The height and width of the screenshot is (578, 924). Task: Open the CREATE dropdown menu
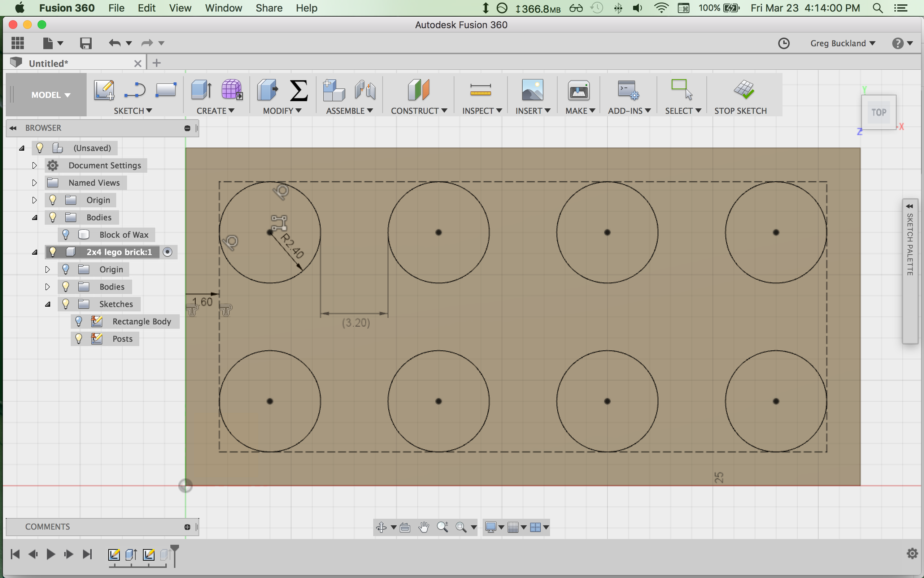215,111
